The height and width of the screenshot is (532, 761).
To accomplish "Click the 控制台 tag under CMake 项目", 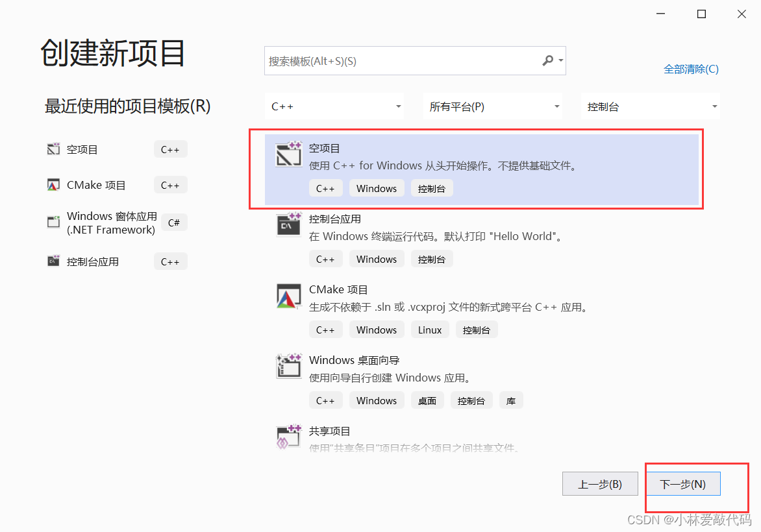I will pyautogui.click(x=477, y=330).
